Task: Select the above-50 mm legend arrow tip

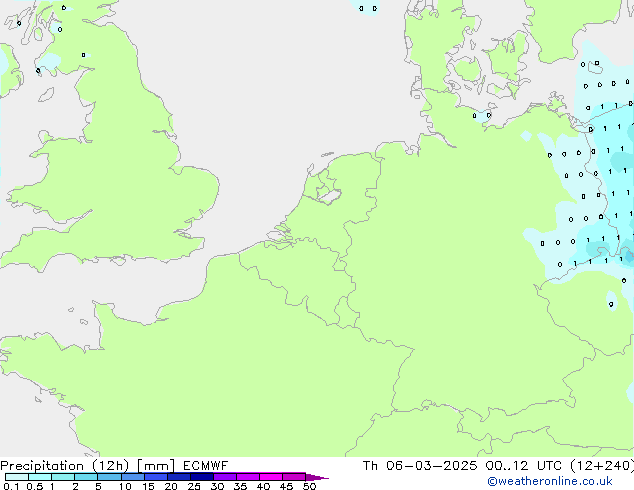Action: (317, 477)
